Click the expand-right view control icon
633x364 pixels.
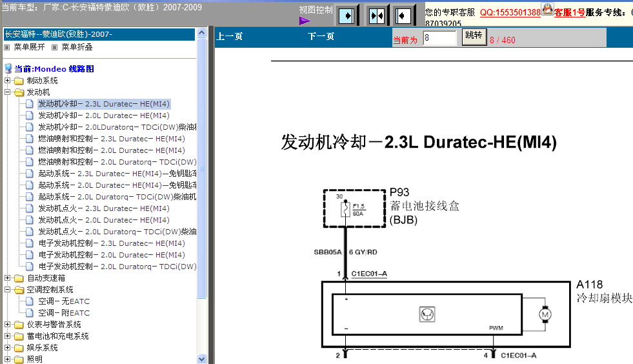pyautogui.click(x=347, y=16)
